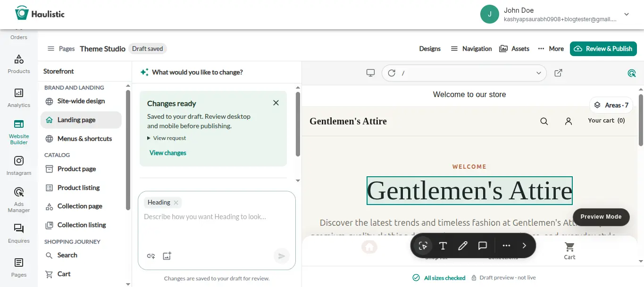Open Ads Manager in the sidebar
Viewport: 644px width, 287px height.
pos(19,200)
